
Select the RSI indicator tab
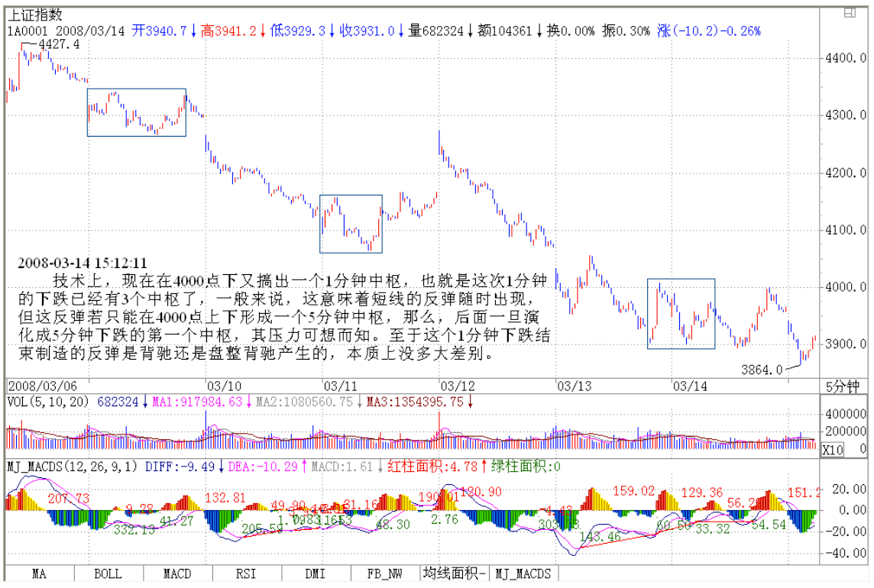tap(246, 573)
